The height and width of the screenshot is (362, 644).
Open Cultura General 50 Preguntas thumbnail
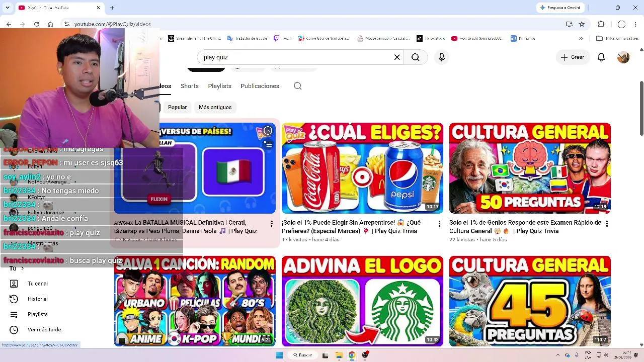[530, 168]
